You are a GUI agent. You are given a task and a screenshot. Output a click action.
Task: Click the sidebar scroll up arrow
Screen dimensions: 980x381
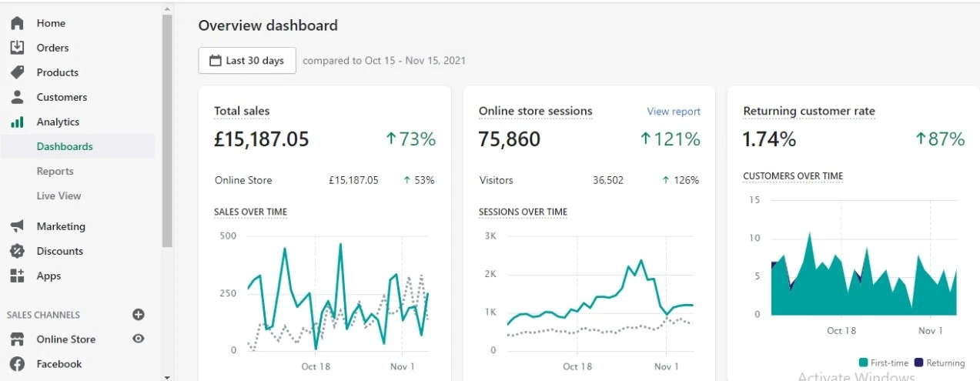(x=167, y=8)
